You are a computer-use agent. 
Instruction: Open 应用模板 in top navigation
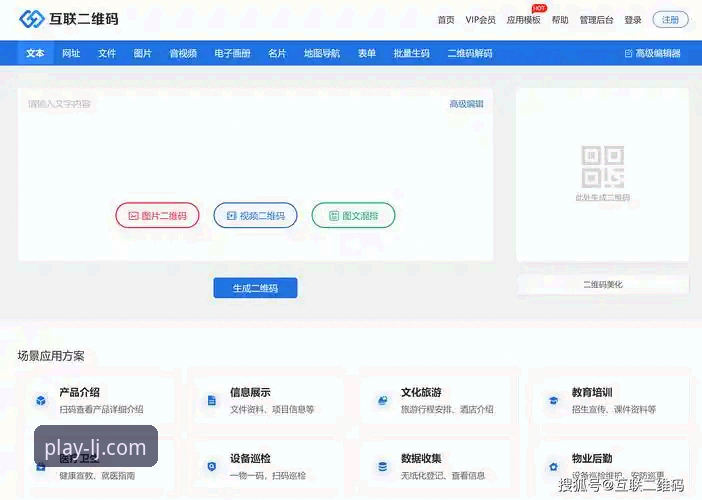[x=523, y=20]
